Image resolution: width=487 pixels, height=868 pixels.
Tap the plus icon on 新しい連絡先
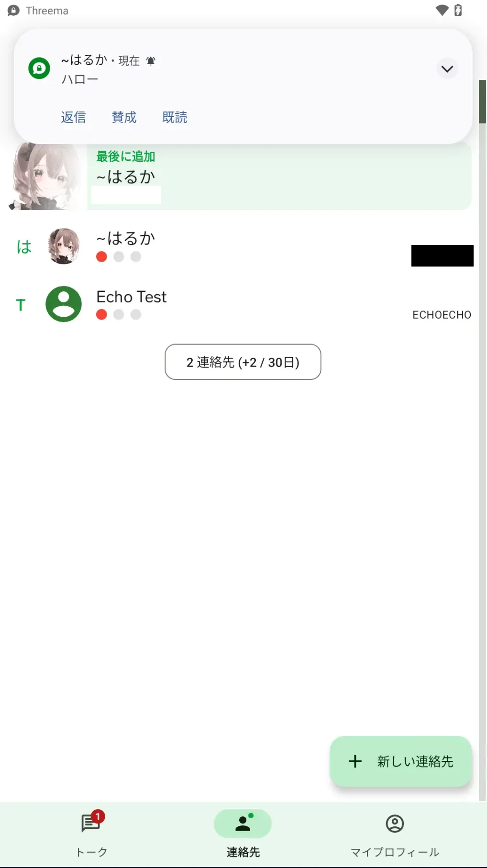(x=354, y=762)
